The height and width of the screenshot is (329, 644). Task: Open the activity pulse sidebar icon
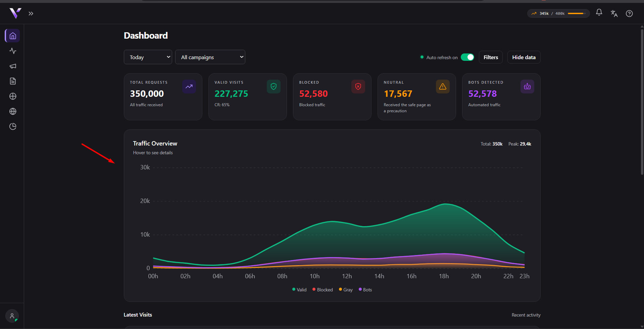[x=13, y=51]
